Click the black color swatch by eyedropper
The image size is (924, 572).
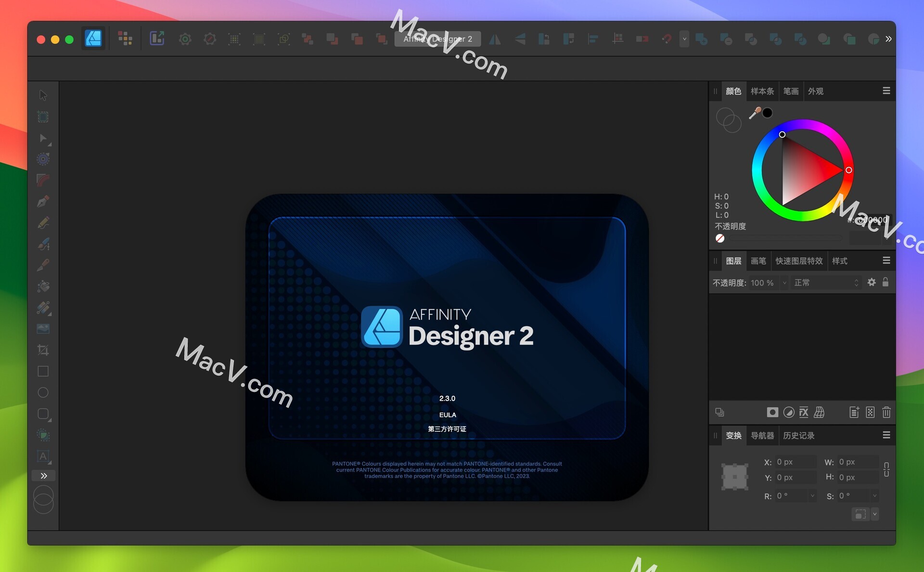click(768, 113)
